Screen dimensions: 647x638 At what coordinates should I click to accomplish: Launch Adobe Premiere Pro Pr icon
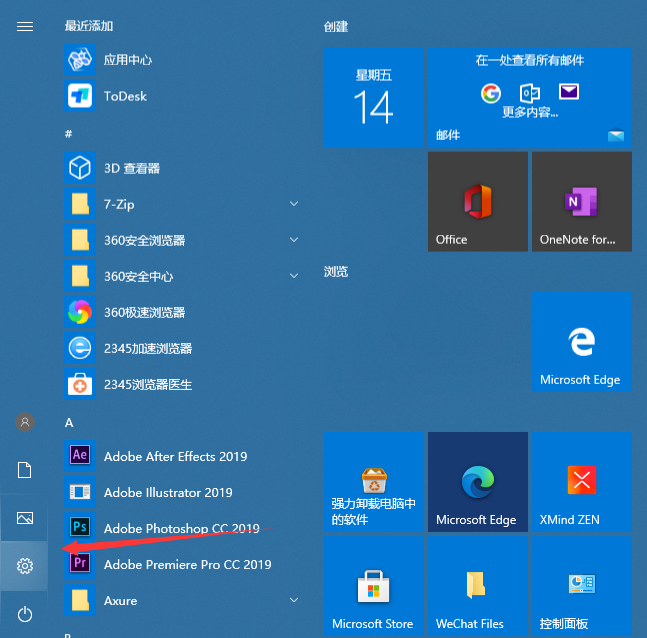coord(80,564)
